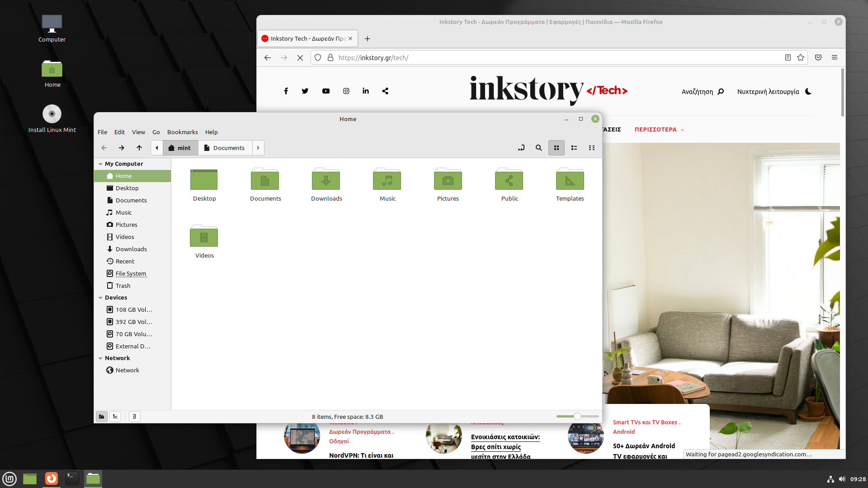
Task: Adjust the icon zoom slider
Action: click(x=577, y=417)
